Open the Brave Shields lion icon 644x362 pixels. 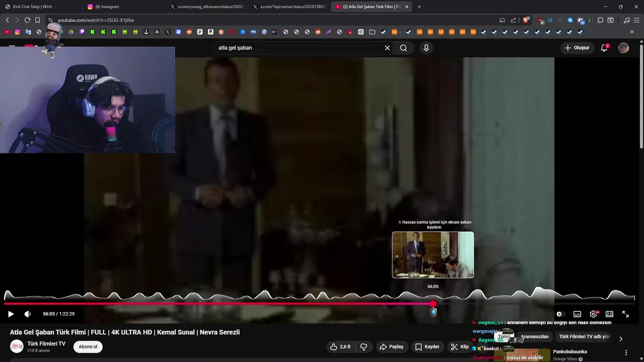coord(526,20)
